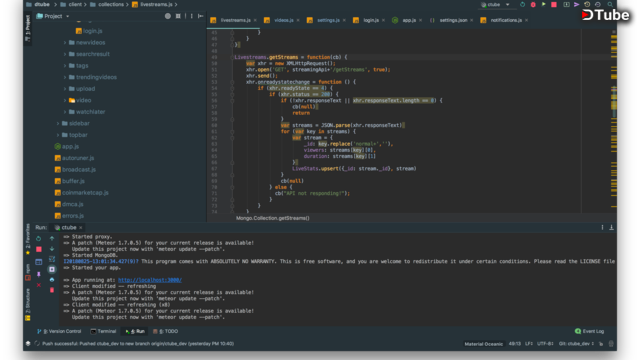Screen dimensions: 640x360
Task: Clear console output with the trash icon
Action: [x=52, y=290]
